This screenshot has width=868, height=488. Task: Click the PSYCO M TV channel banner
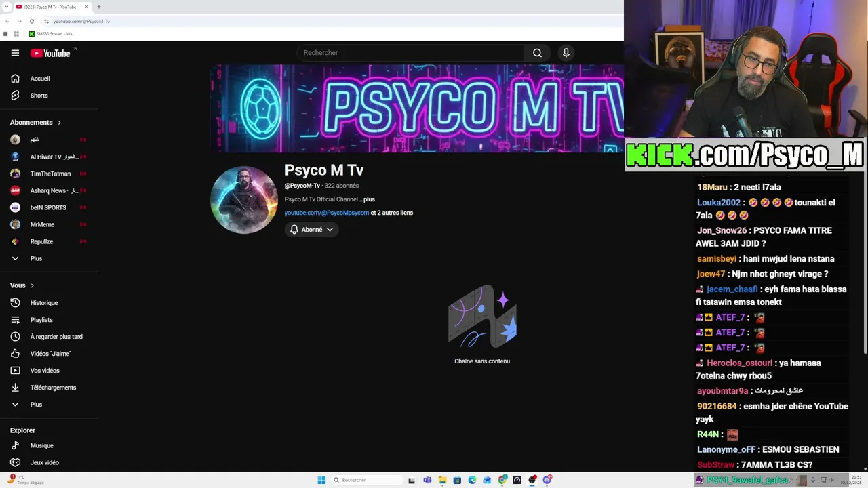pos(417,108)
